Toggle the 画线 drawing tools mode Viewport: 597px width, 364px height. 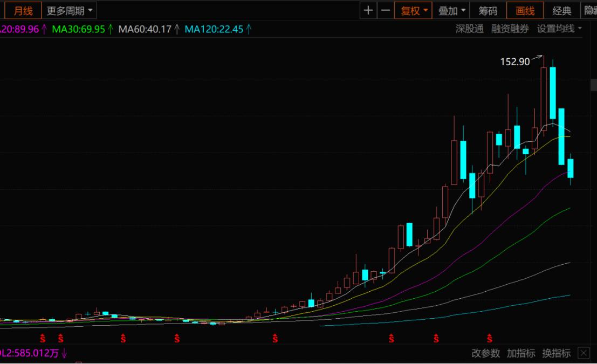click(x=525, y=10)
